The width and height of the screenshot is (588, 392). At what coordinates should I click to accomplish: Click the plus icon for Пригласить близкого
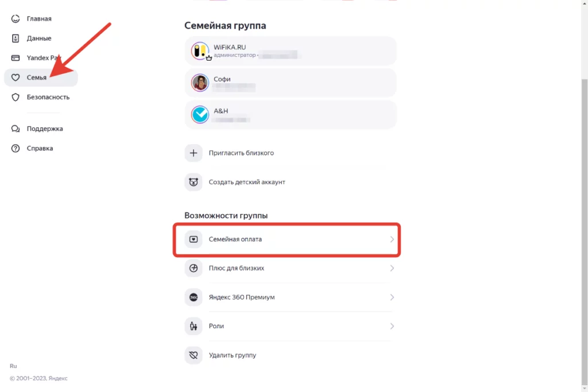[x=194, y=153]
